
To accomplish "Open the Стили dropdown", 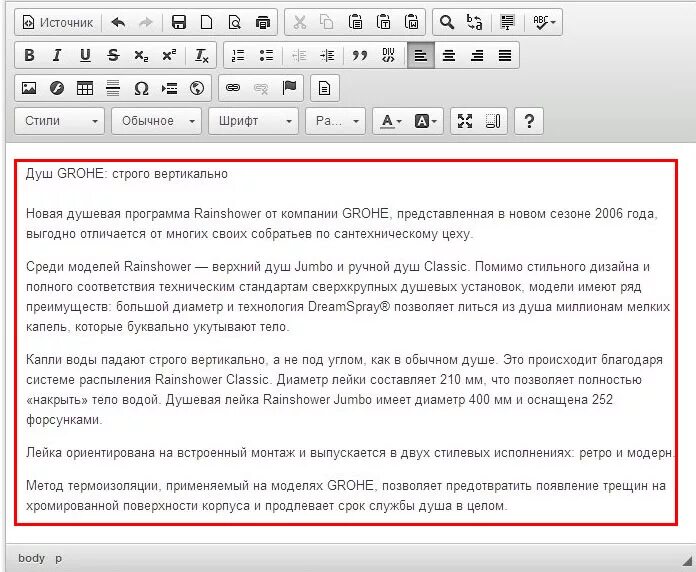I will point(59,121).
